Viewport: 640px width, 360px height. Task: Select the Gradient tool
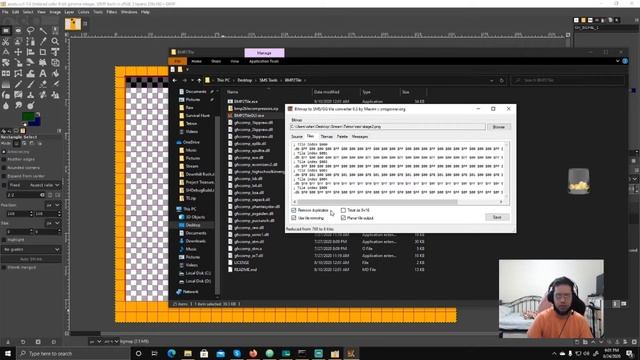click(x=6, y=84)
